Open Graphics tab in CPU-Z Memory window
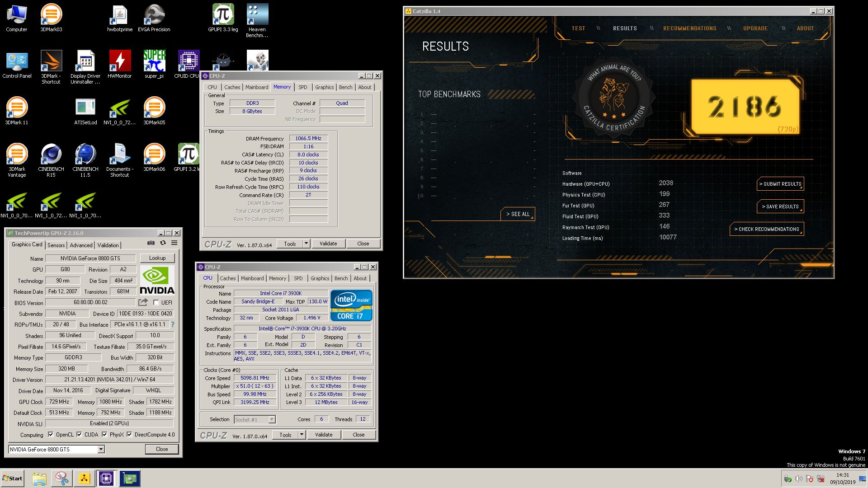The width and height of the screenshot is (868, 488). (325, 87)
